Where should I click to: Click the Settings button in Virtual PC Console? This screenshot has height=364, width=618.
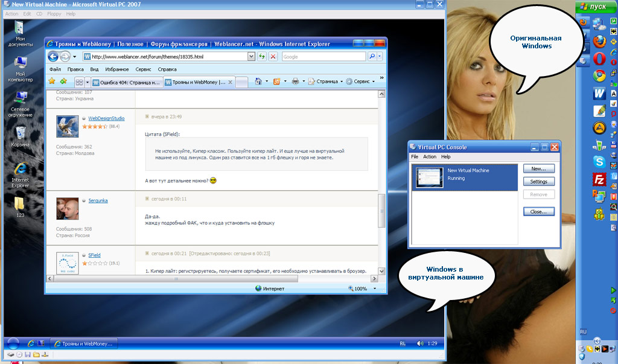tap(539, 182)
